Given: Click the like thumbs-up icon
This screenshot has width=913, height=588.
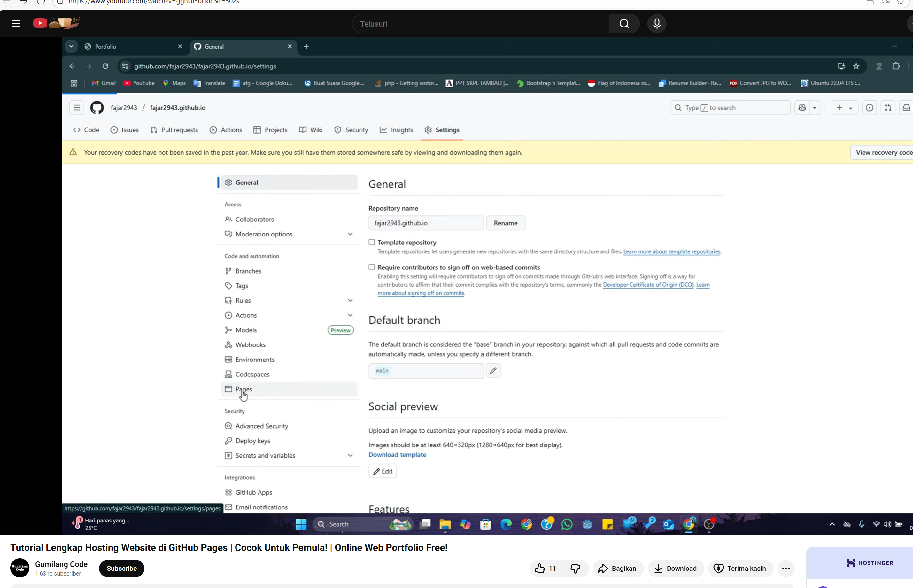Looking at the screenshot, I should pos(539,568).
